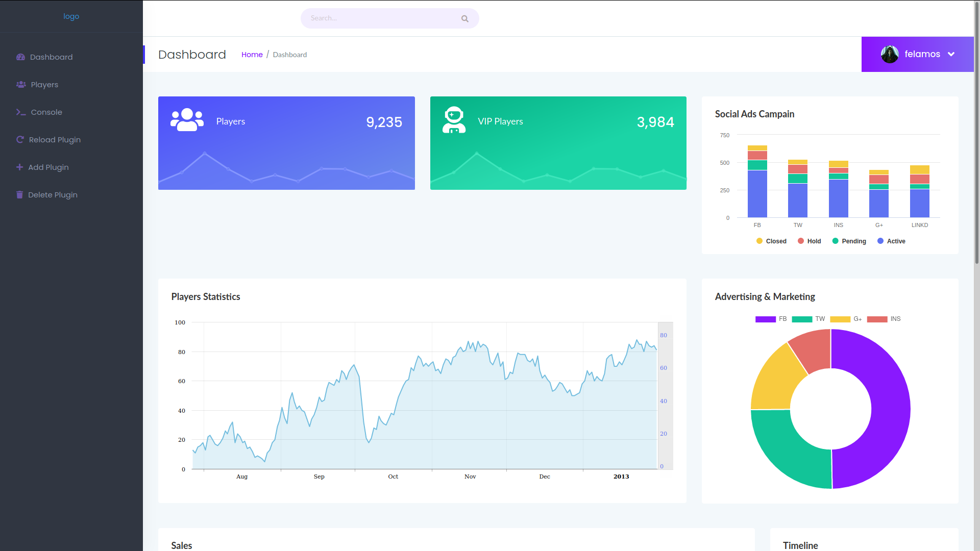This screenshot has width=980, height=551.
Task: Toggle the Closed legend in Social Ads chart
Action: click(x=771, y=241)
